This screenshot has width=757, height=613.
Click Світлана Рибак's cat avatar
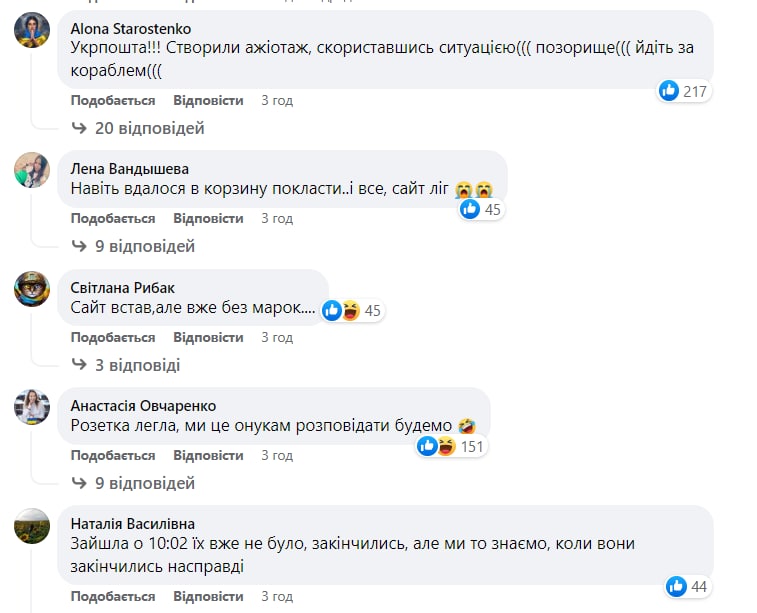32,289
